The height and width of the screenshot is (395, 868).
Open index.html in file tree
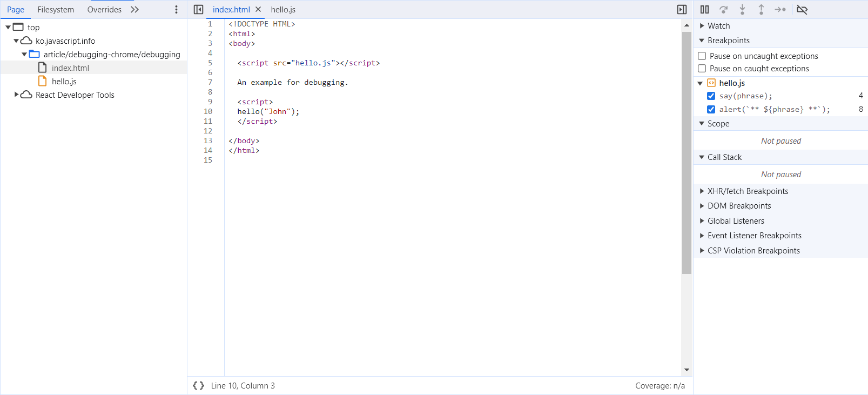[x=70, y=68]
